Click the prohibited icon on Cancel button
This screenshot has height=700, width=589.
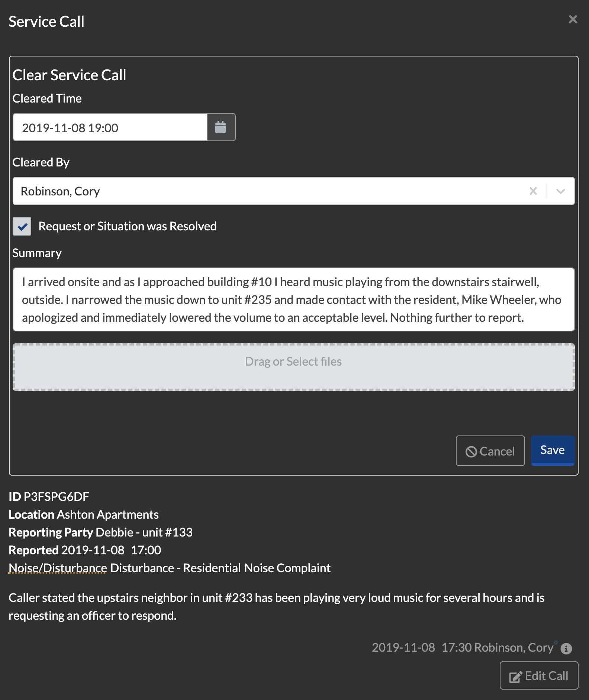click(x=471, y=451)
